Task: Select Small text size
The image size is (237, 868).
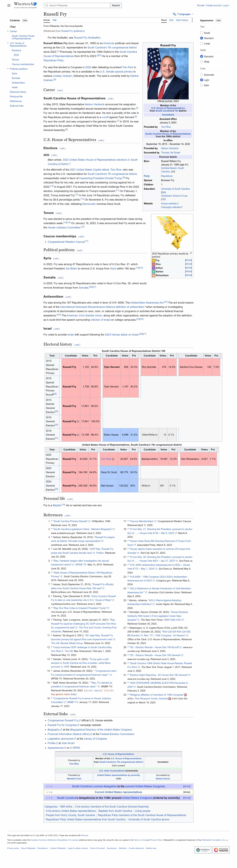Action: coord(202,33)
